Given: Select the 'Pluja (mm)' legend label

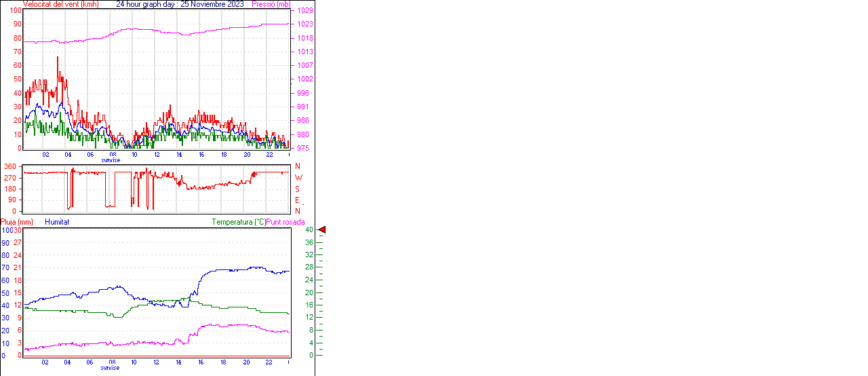Looking at the screenshot, I should pyautogui.click(x=16, y=222).
